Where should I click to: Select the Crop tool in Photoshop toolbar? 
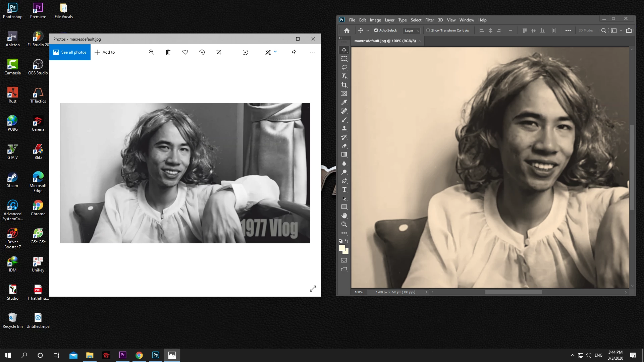tap(344, 85)
